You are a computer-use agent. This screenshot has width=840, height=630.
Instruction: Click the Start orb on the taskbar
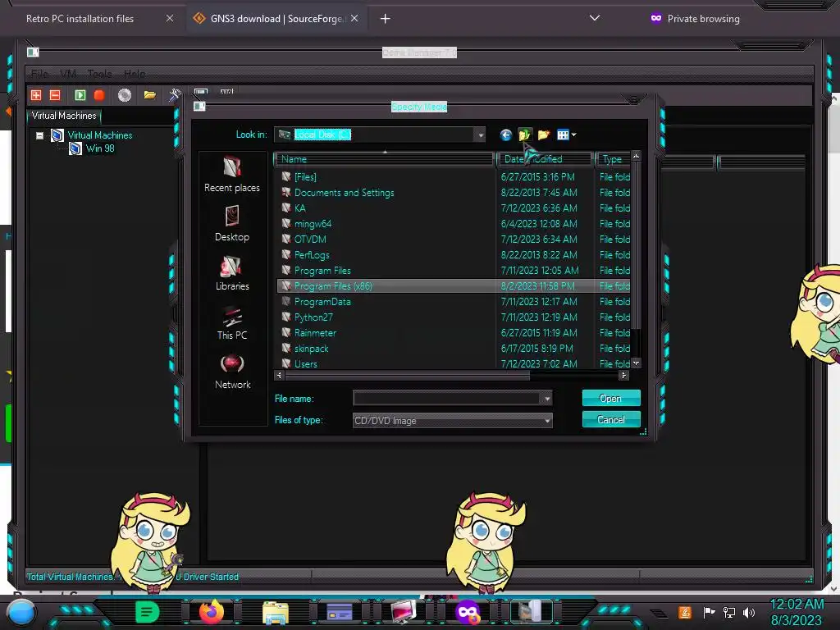coord(22,612)
